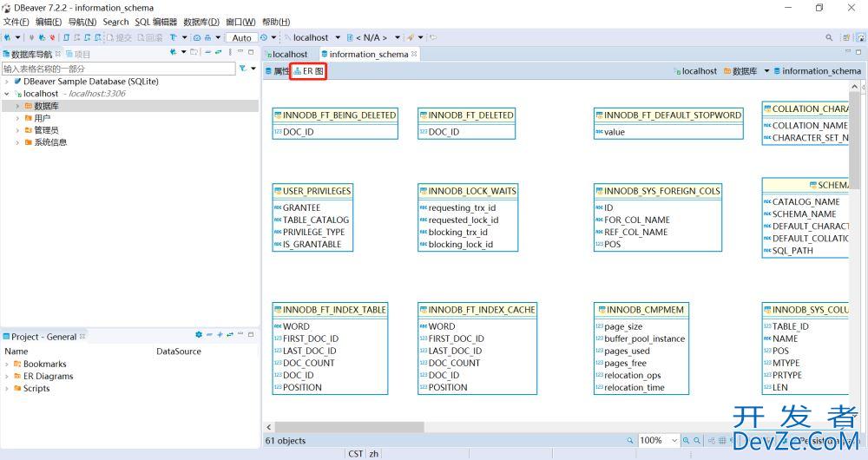Click the 回滚 rollback button
Image resolution: width=868 pixels, height=460 pixels.
tap(149, 37)
